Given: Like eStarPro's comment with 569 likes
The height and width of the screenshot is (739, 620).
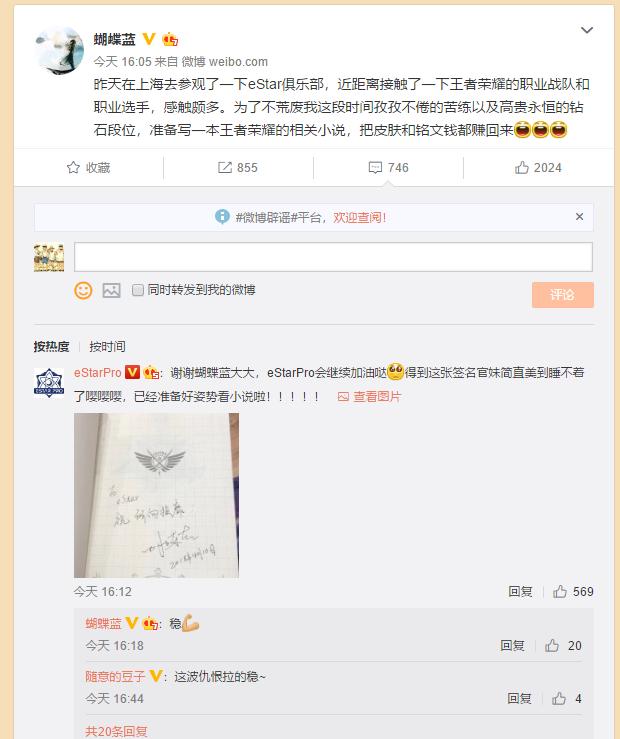Looking at the screenshot, I should coord(560,591).
